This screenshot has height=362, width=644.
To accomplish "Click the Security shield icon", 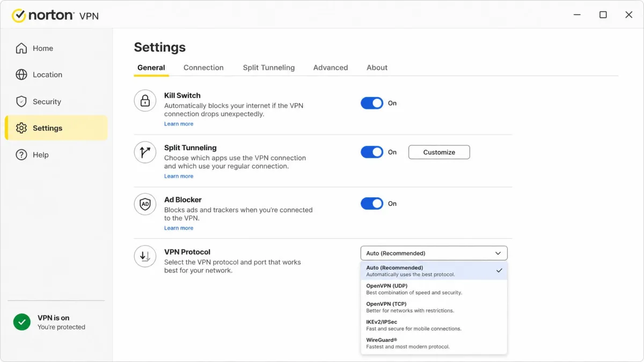I will (x=21, y=101).
